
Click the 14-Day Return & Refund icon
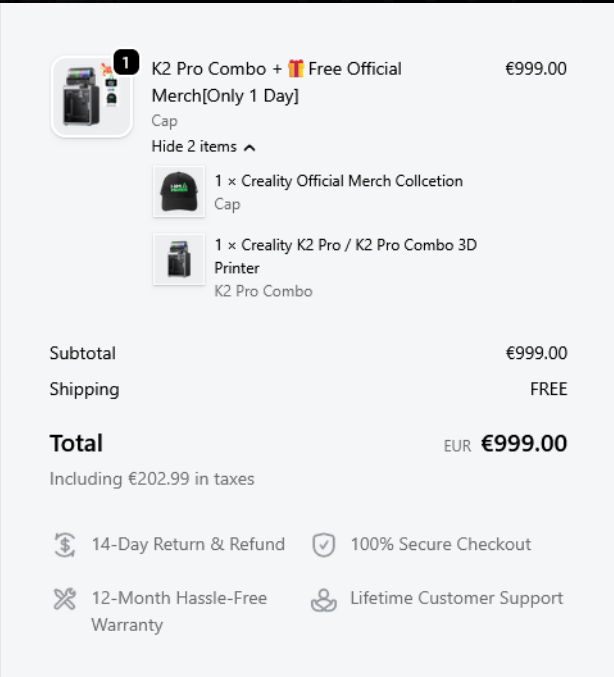64,545
